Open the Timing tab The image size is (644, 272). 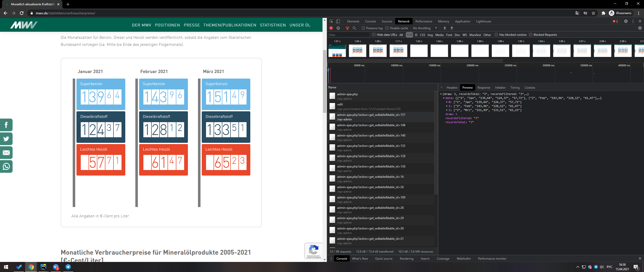(x=515, y=88)
